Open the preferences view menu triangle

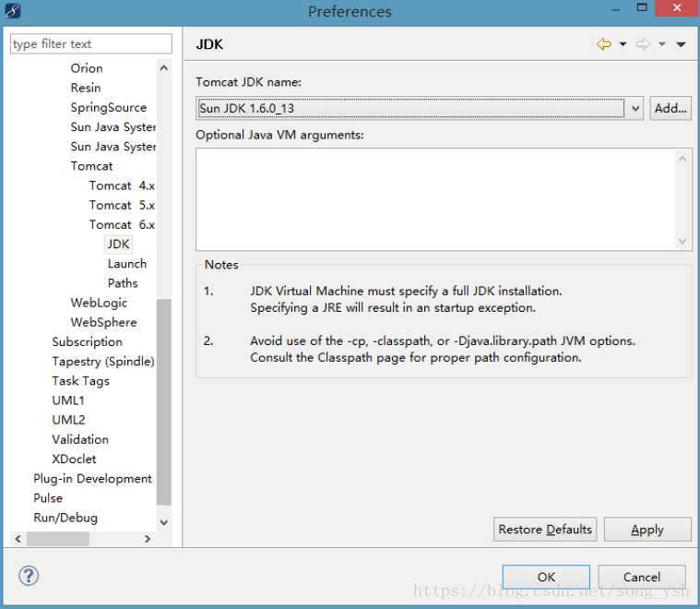coord(681,44)
